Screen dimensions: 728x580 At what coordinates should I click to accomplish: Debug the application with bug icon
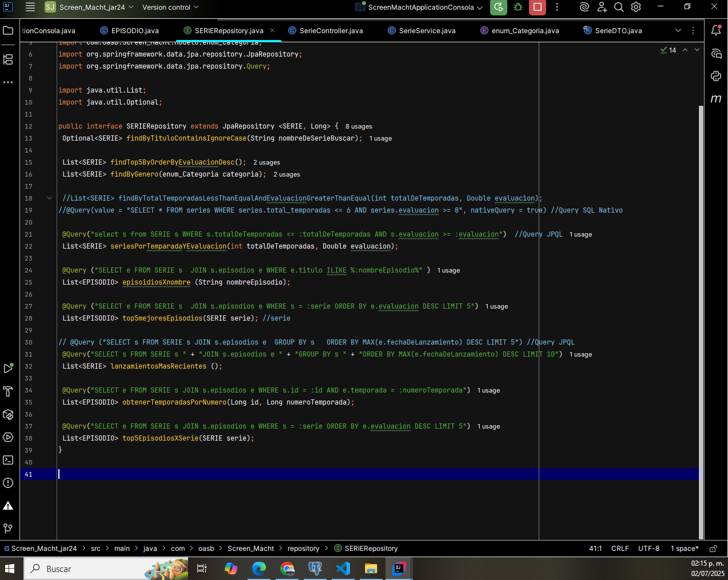point(518,7)
